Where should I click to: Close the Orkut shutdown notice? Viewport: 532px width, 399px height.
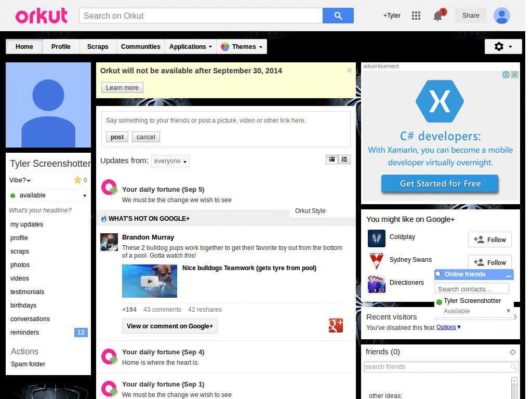coord(349,71)
